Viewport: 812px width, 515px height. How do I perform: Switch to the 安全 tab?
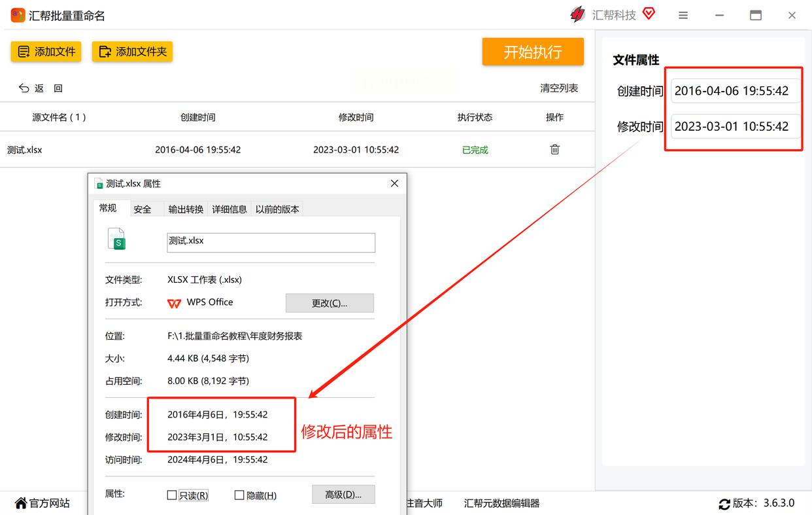pos(142,209)
